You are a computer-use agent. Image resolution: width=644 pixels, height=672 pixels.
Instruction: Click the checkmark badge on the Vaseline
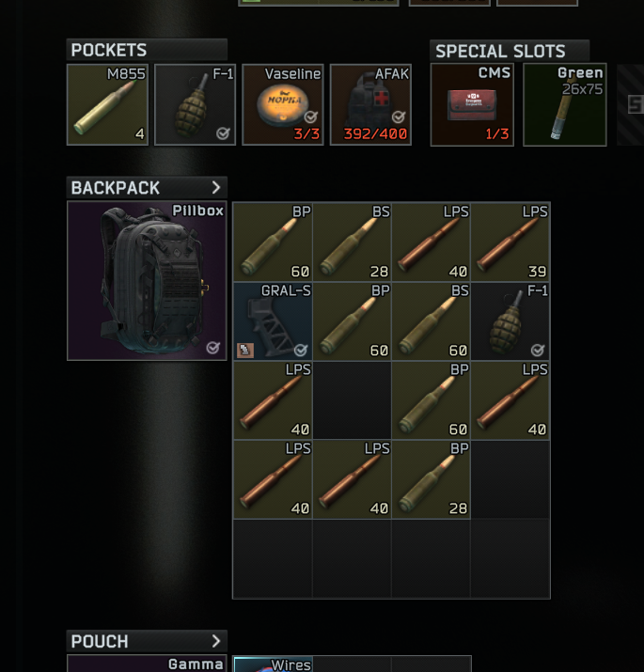(x=311, y=117)
